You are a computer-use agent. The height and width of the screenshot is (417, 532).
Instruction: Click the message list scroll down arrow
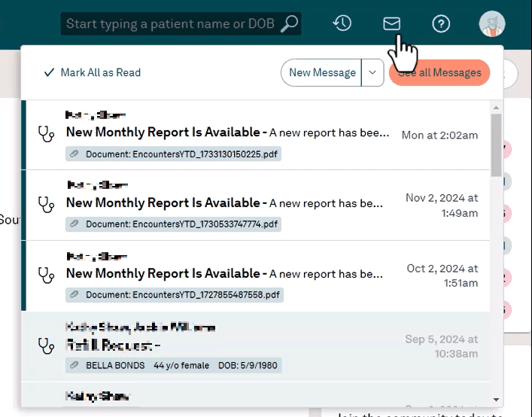[x=496, y=400]
